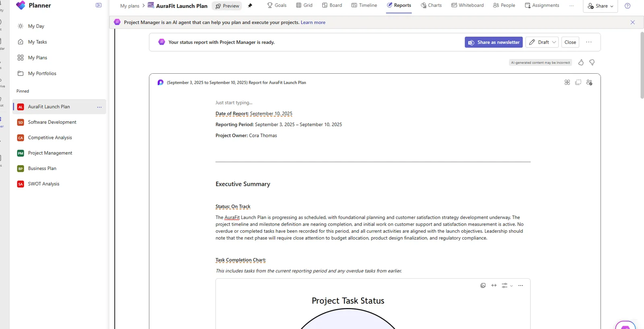The image size is (644, 329).
Task: Open the Share dropdown
Action: pos(600,6)
